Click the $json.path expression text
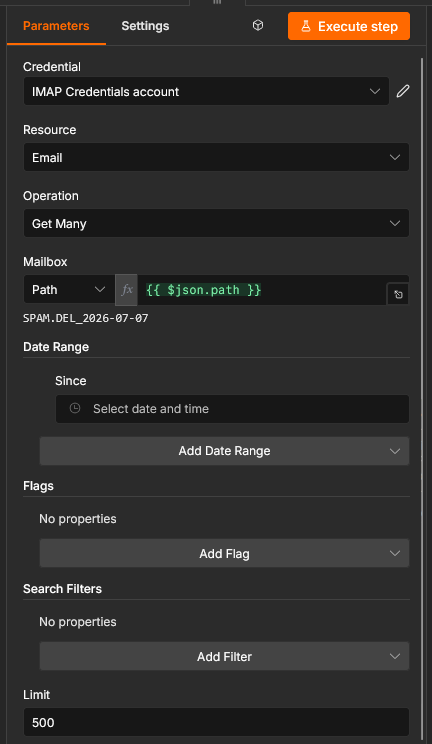This screenshot has height=744, width=432. (204, 289)
